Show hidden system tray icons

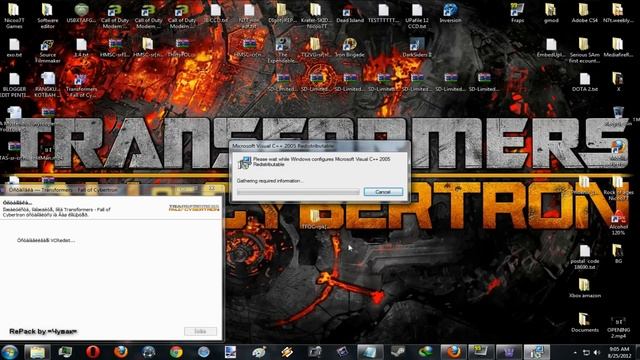[575, 352]
